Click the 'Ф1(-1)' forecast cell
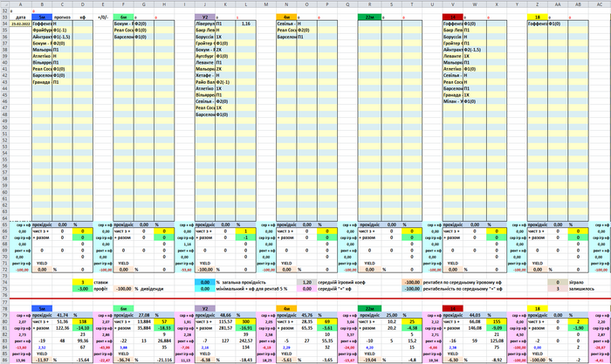The width and height of the screenshot is (611, 364). [62, 30]
